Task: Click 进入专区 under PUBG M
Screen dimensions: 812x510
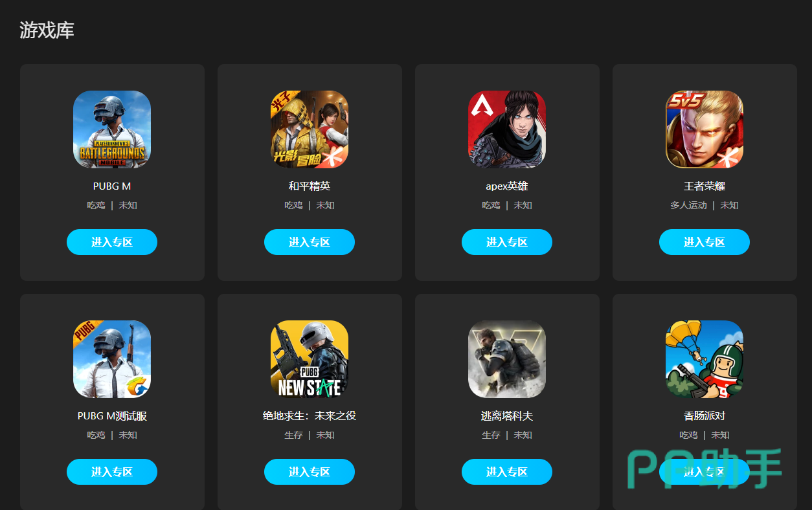Action: [112, 242]
